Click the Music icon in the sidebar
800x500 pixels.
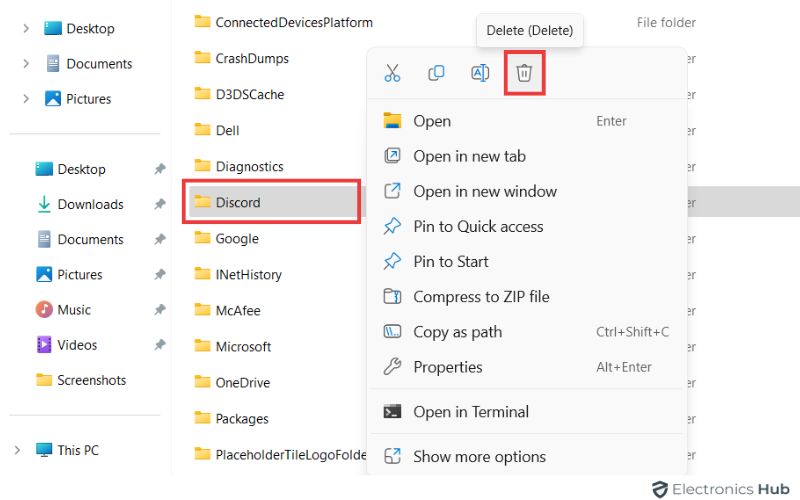44,310
